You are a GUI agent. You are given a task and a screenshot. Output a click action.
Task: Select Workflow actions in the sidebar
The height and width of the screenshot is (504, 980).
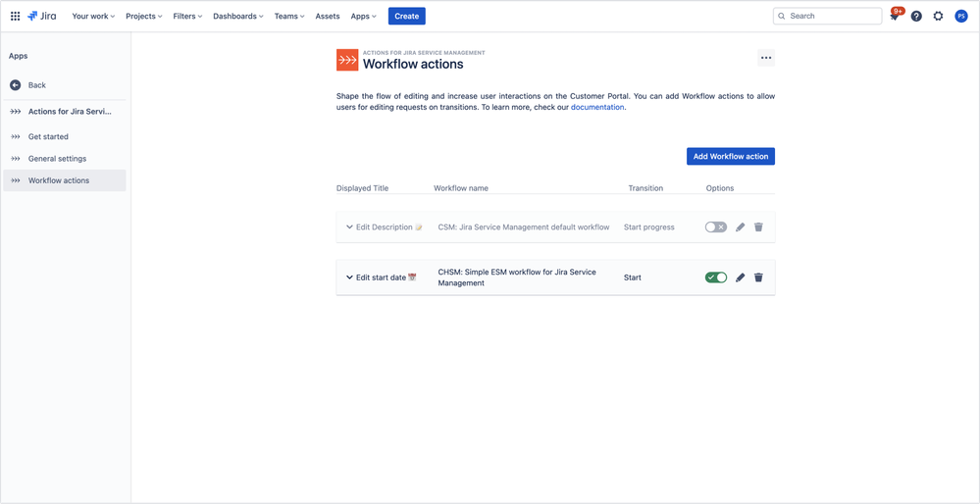(65, 180)
